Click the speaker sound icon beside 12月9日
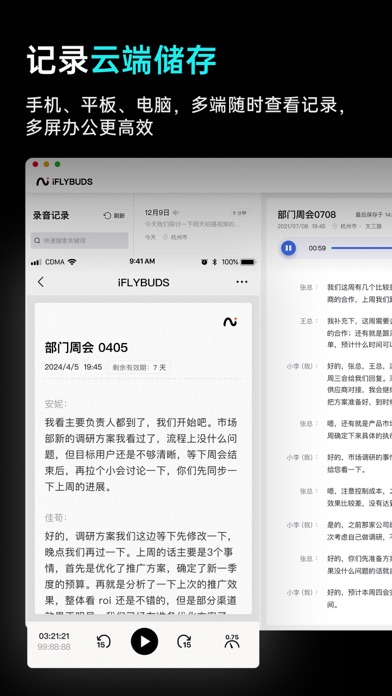The image size is (392, 696). click(x=176, y=213)
